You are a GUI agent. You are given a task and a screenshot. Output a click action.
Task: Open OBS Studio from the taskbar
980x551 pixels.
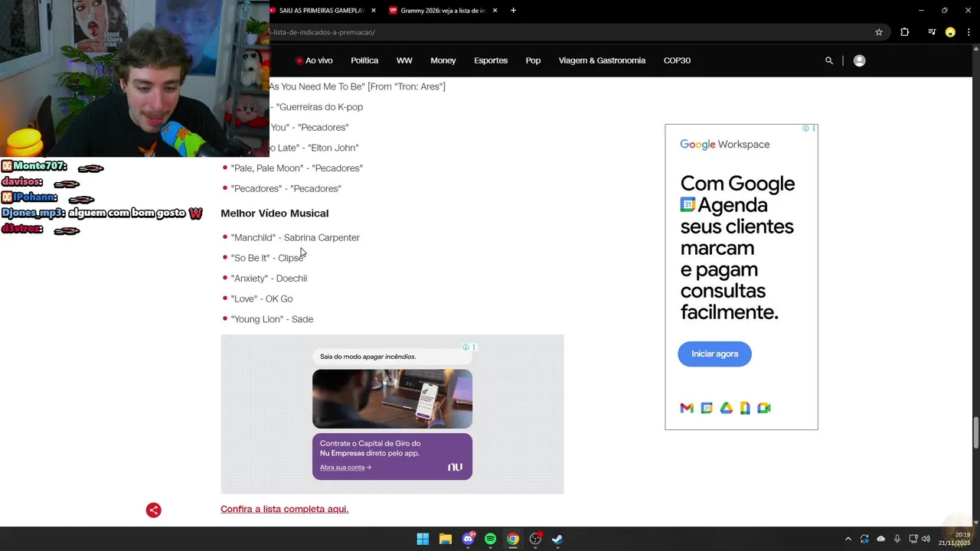pyautogui.click(x=535, y=539)
